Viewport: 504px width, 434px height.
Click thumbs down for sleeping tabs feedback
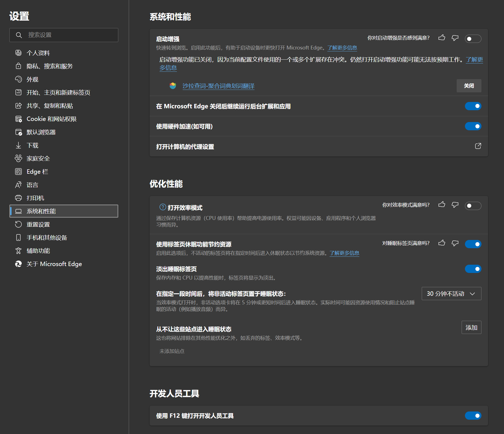(455, 243)
